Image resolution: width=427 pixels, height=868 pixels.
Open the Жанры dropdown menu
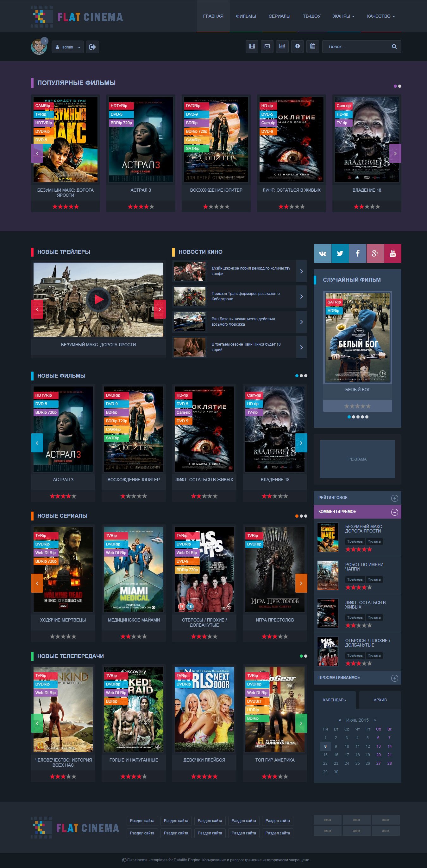click(x=343, y=16)
